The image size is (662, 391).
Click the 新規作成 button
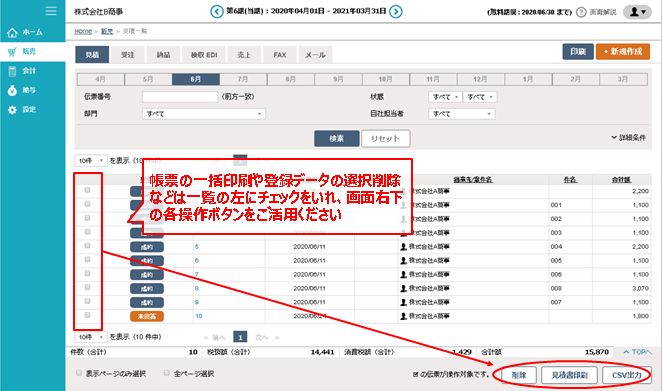[x=623, y=52]
